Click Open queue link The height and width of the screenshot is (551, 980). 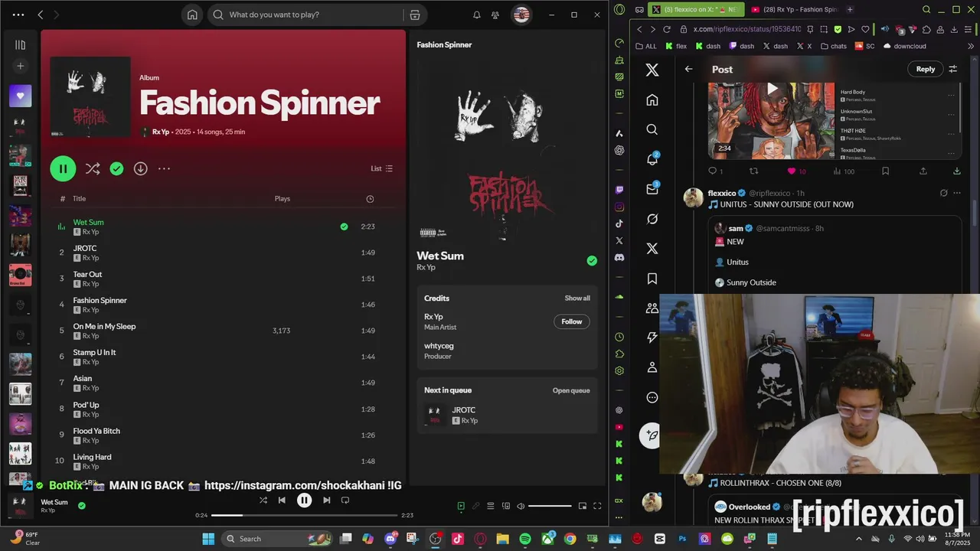click(571, 390)
